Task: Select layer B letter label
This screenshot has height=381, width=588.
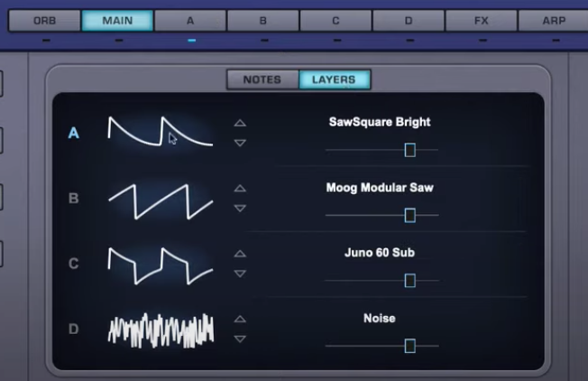Action: click(x=74, y=199)
